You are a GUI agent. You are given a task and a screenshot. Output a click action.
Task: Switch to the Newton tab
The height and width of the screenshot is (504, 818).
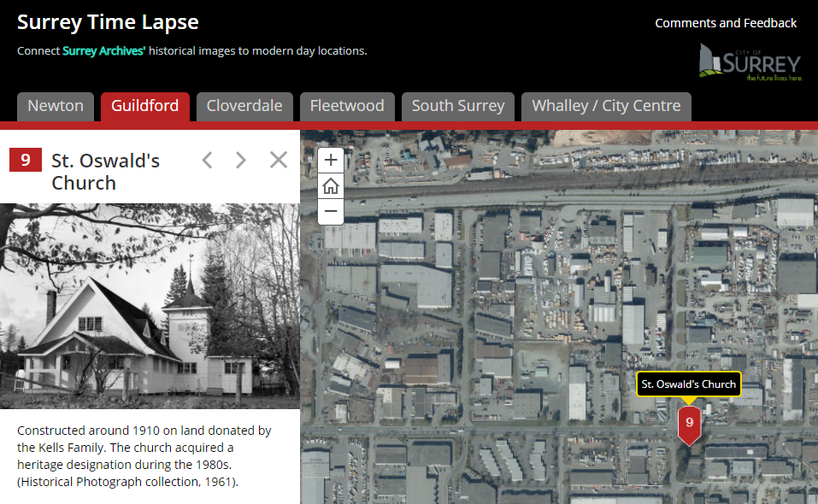[56, 107]
